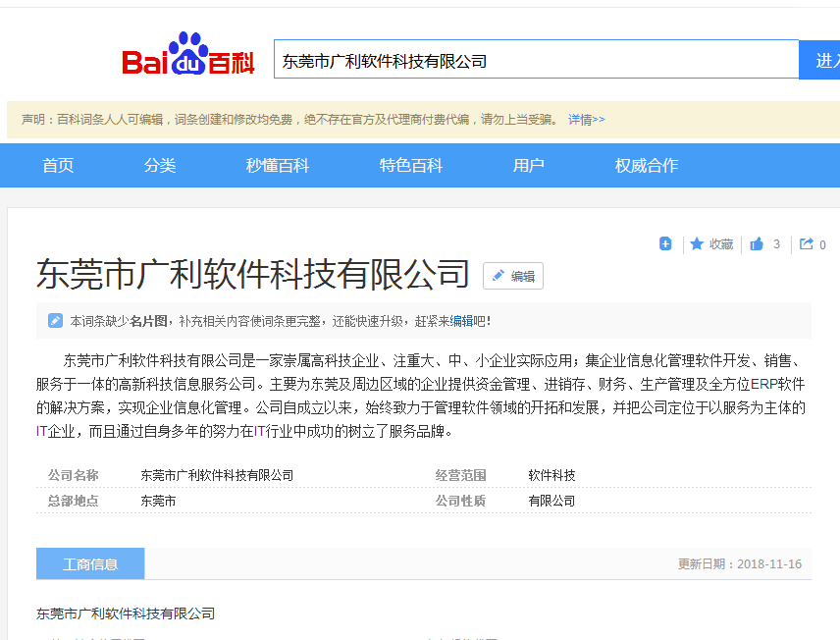Click the 更新日期：2018-11-16 text
The width and height of the screenshot is (840, 640).
(x=740, y=563)
